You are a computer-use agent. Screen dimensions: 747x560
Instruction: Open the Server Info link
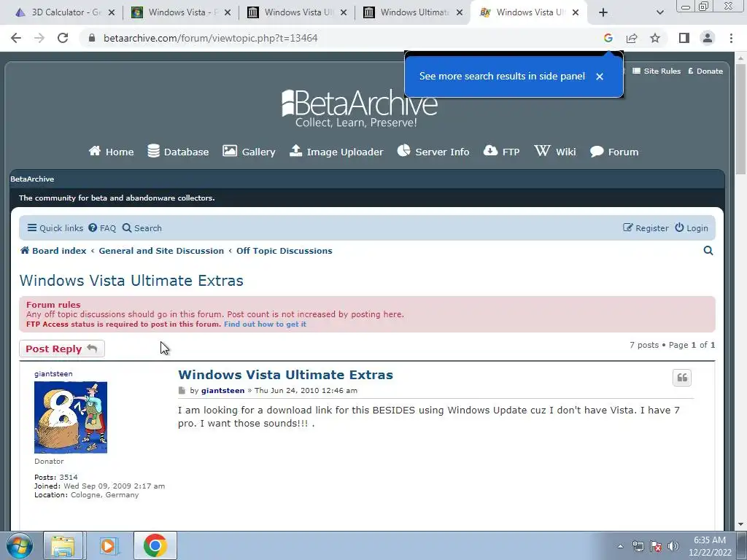pos(433,152)
